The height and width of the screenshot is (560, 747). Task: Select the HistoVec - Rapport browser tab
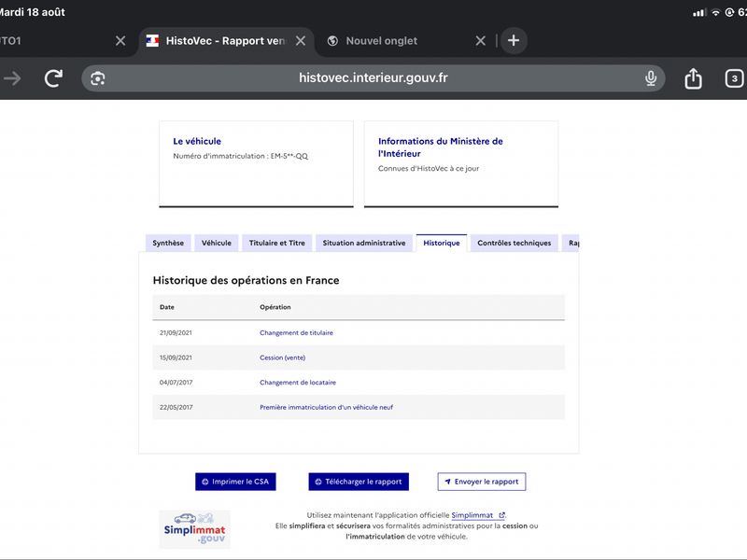(x=225, y=41)
